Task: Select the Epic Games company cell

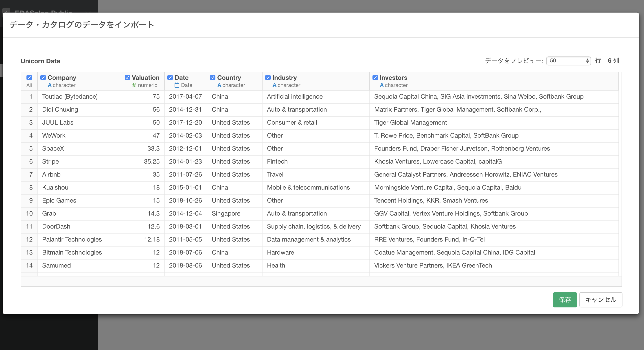Action: pos(79,201)
